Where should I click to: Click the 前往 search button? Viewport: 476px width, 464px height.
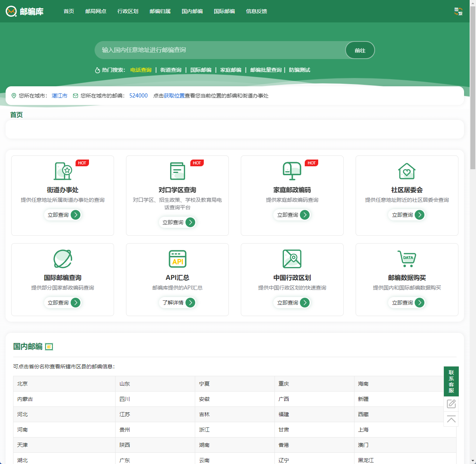pyautogui.click(x=360, y=50)
